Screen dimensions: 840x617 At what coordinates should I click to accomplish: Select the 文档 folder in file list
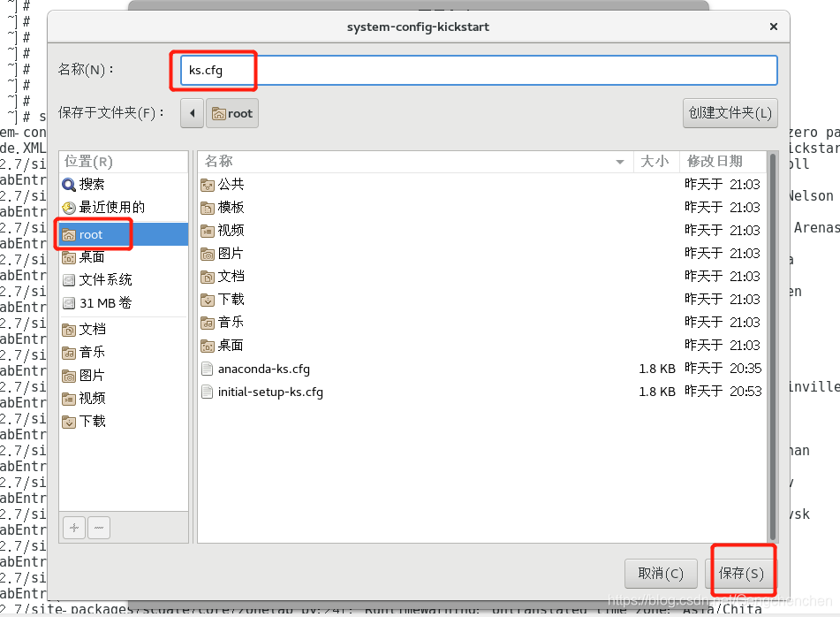[482, 277]
